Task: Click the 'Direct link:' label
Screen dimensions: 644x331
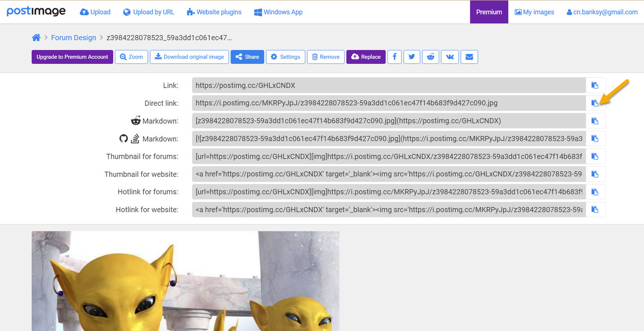Action: (x=162, y=103)
